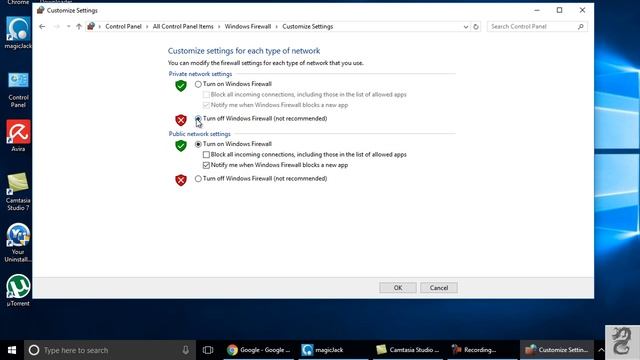This screenshot has width=640, height=360.
Task: Select public Turn on Windows Firewall
Action: click(x=198, y=144)
